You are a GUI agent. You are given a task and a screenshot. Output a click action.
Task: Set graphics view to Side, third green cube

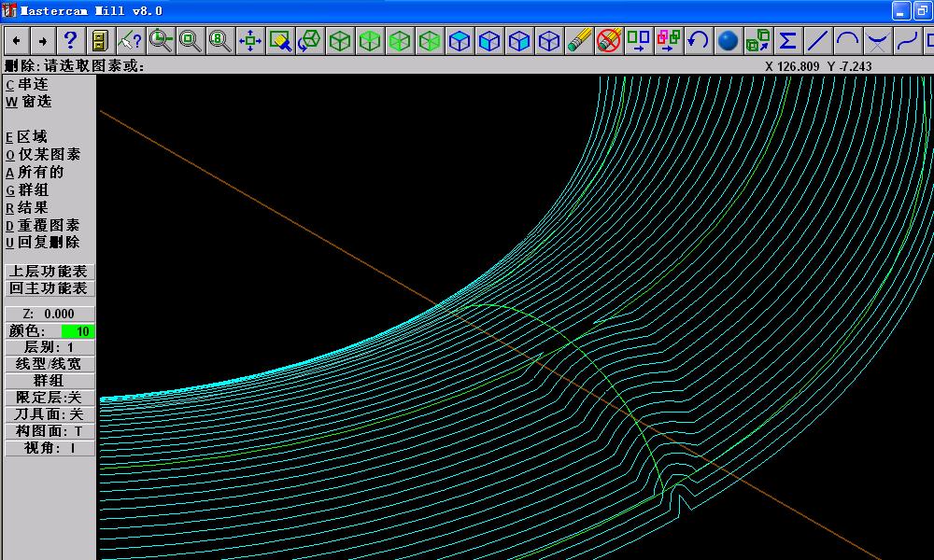[x=399, y=40]
